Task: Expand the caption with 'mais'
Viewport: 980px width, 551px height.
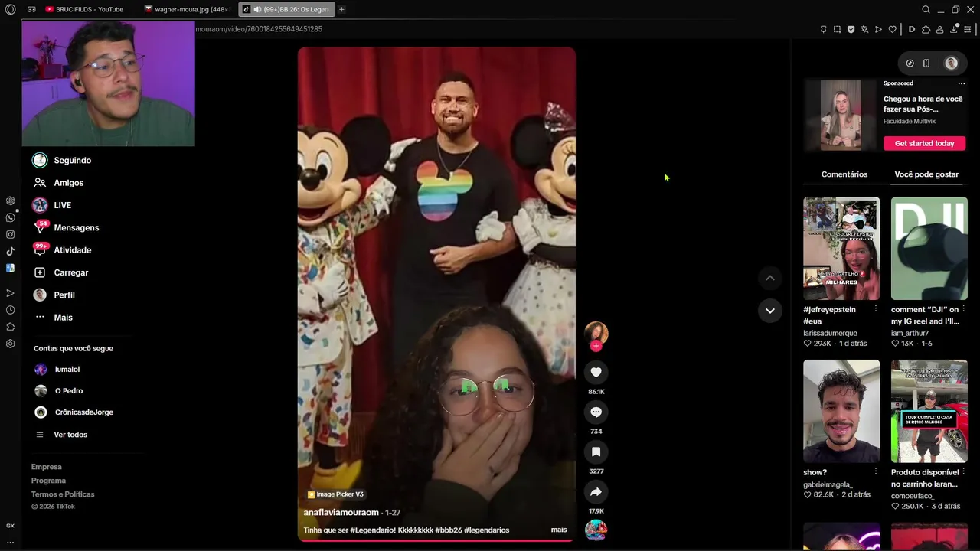Action: (559, 530)
